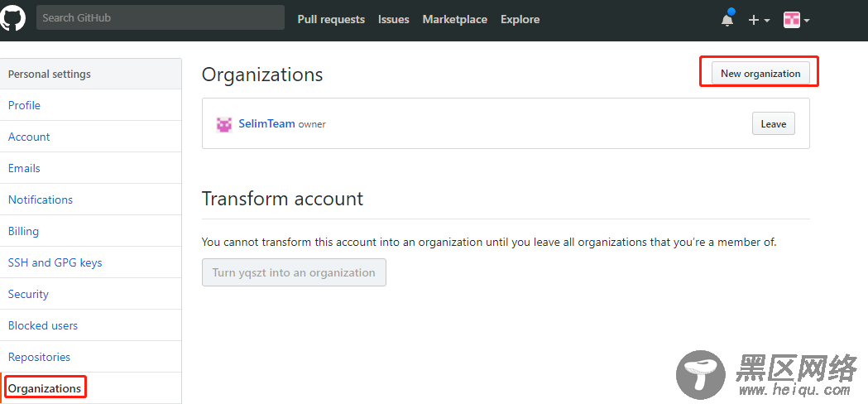Leave the SelimTeam organization
Viewport: 868px width, 404px height.
pyautogui.click(x=774, y=123)
